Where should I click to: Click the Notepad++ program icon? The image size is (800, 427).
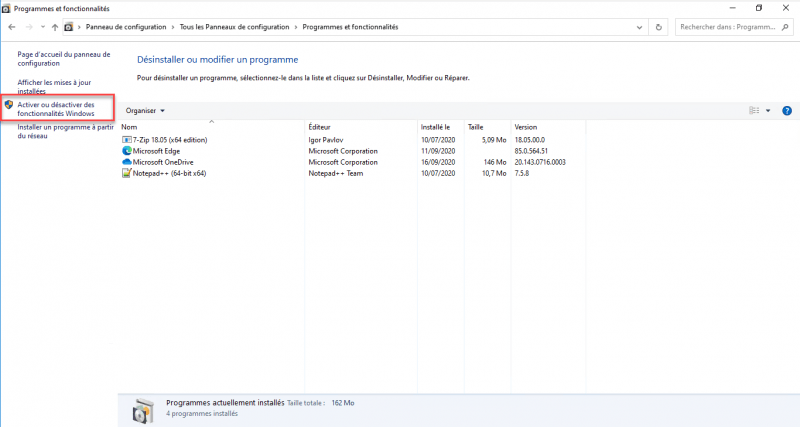127,173
